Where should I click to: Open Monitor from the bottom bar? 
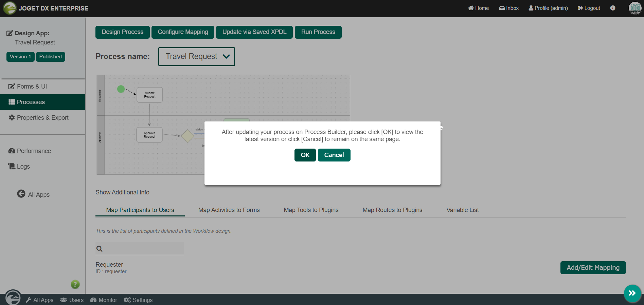click(104, 300)
